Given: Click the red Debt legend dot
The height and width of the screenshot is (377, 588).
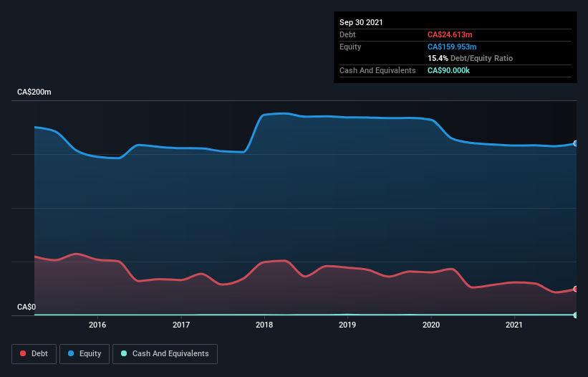Looking at the screenshot, I should (x=23, y=353).
